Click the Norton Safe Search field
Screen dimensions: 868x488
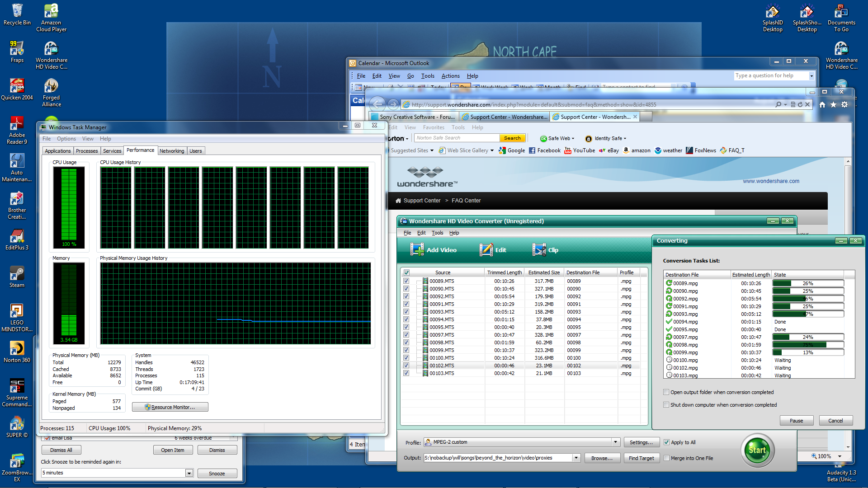coord(457,138)
